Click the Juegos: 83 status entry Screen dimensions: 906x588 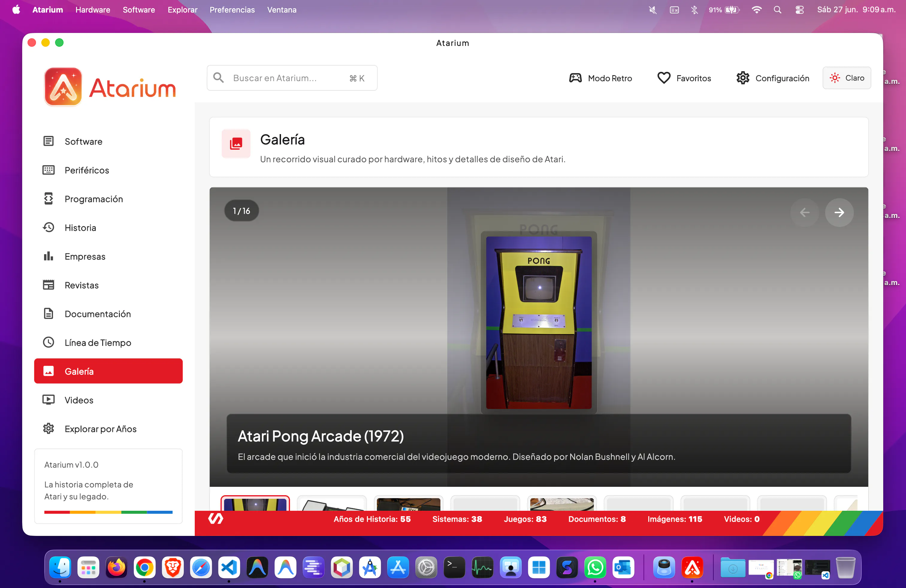click(525, 519)
